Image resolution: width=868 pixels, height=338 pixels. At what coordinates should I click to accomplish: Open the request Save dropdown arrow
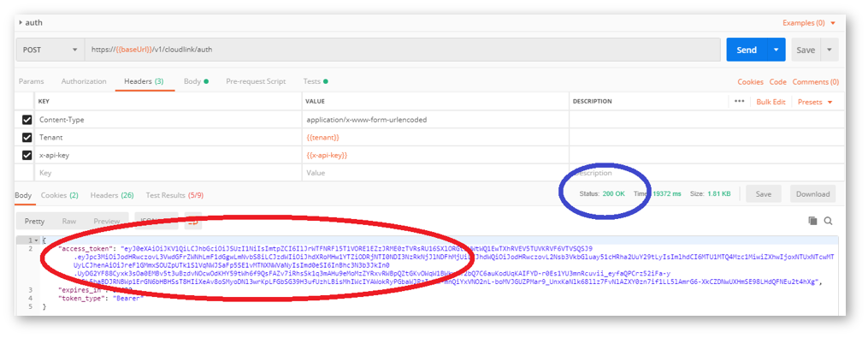[x=830, y=50]
